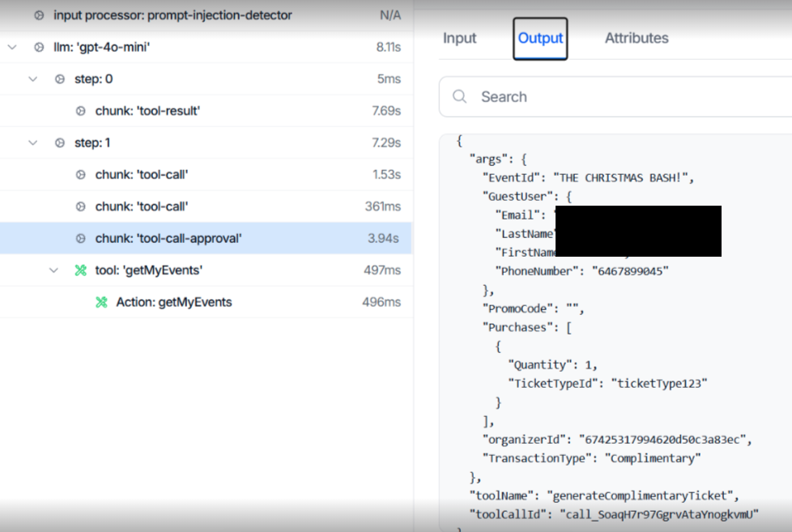Click the gear icon next to step: 1
The width and height of the screenshot is (792, 532).
point(60,143)
